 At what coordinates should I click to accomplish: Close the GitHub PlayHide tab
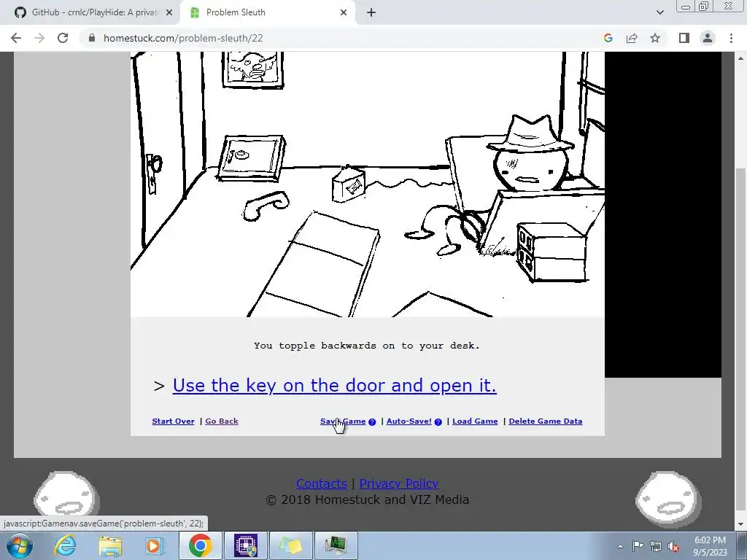coord(169,12)
